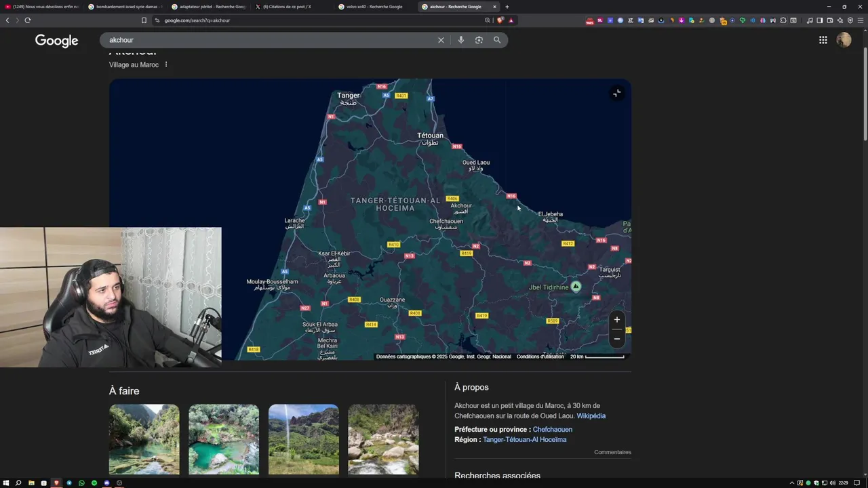Switch to adaptateur péritel search tab

coord(209,7)
